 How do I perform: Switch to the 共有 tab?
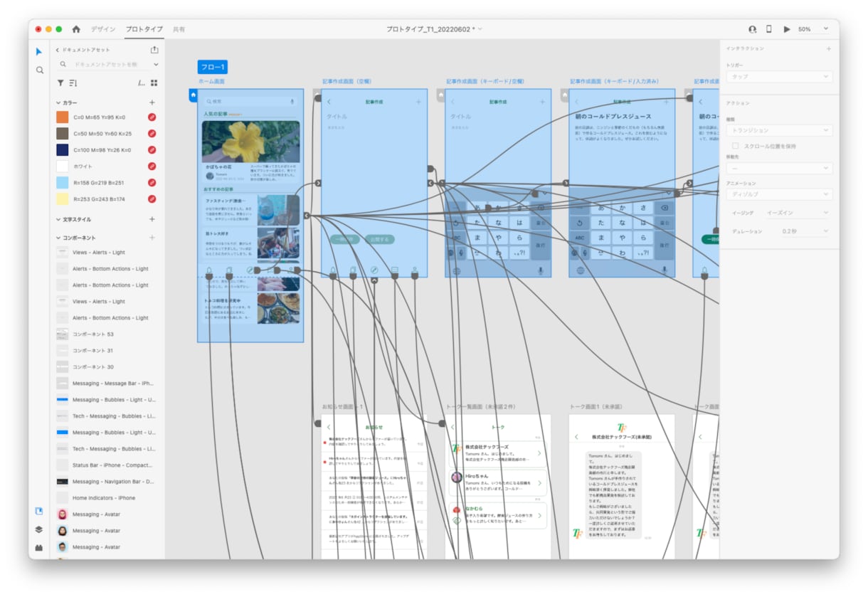point(179,29)
